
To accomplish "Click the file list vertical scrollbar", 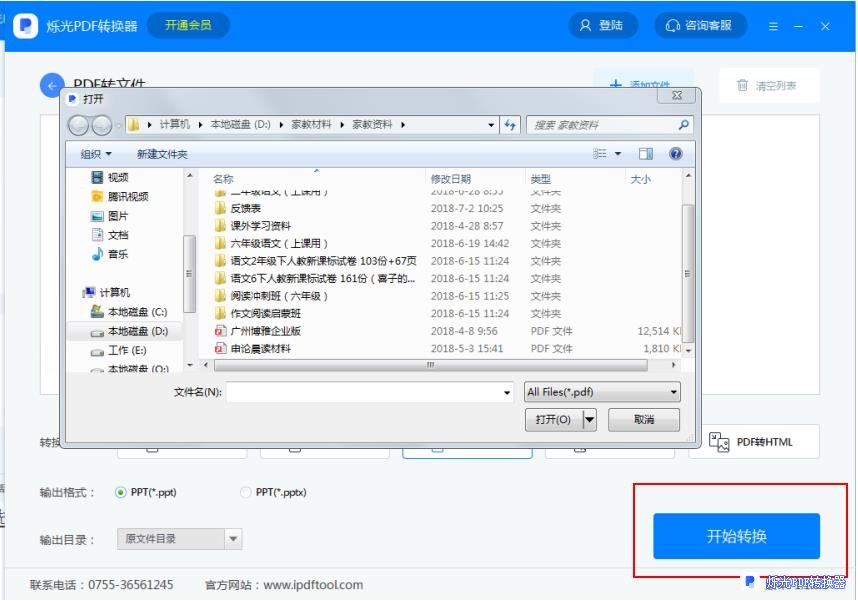I will click(688, 274).
